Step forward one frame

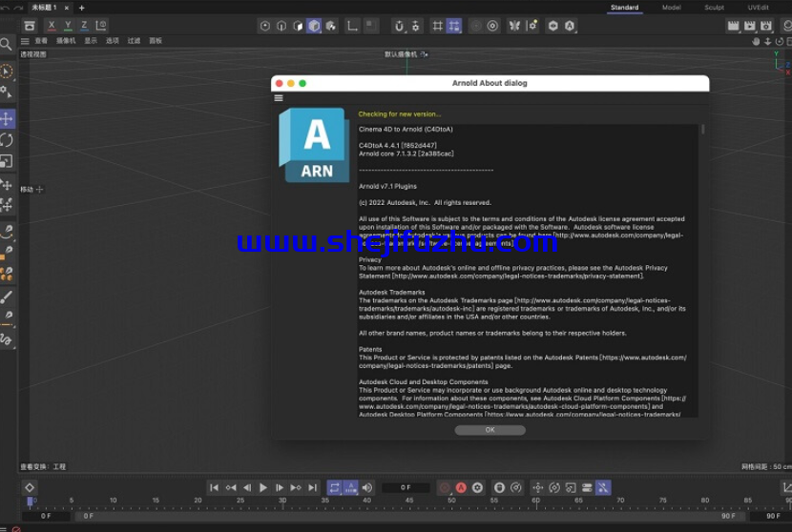pyautogui.click(x=280, y=487)
